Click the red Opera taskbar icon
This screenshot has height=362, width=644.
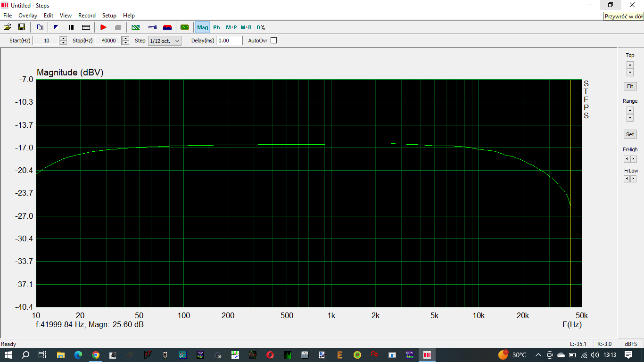click(x=270, y=354)
